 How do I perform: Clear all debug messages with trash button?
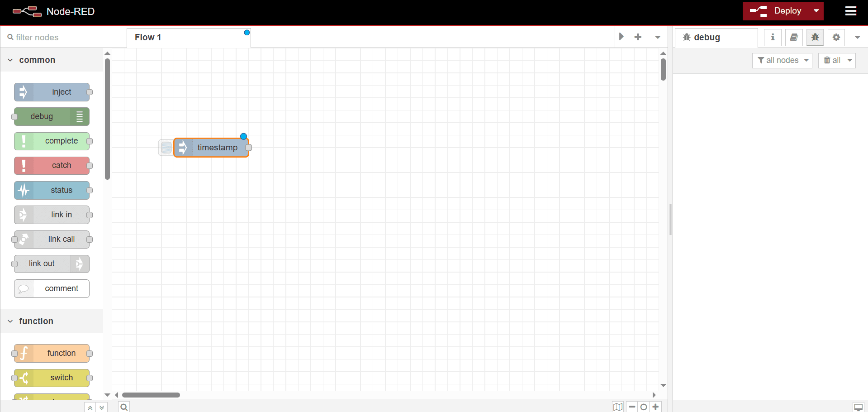click(832, 60)
